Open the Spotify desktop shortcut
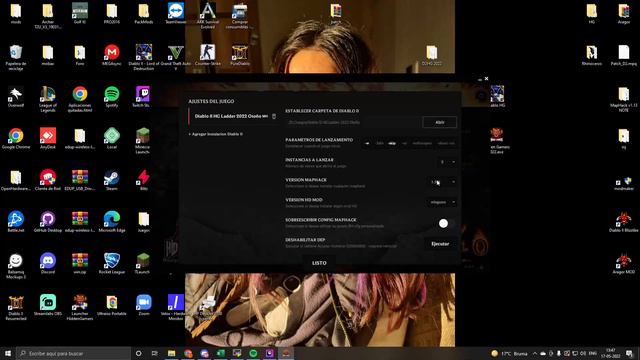The width and height of the screenshot is (640, 360). pos(112,97)
